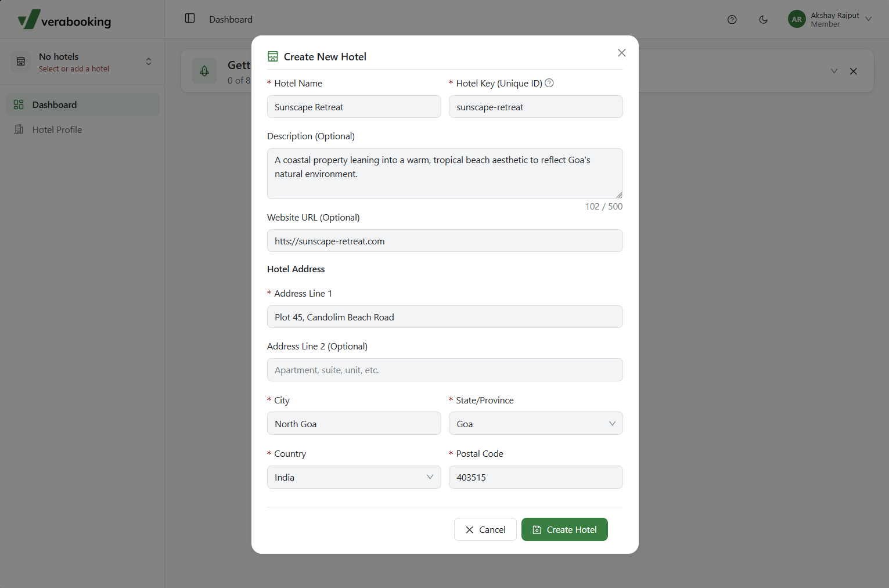Open the Country dropdown
Image resolution: width=889 pixels, height=588 pixels.
[x=354, y=477]
